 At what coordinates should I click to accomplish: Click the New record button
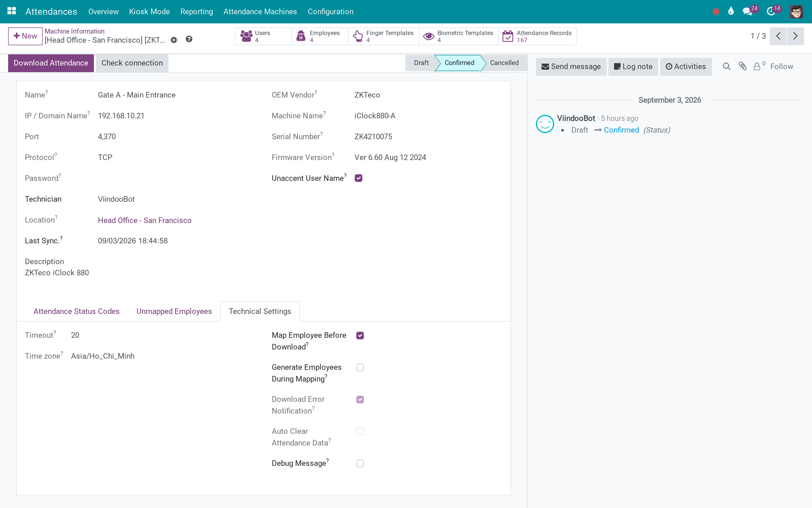[25, 36]
